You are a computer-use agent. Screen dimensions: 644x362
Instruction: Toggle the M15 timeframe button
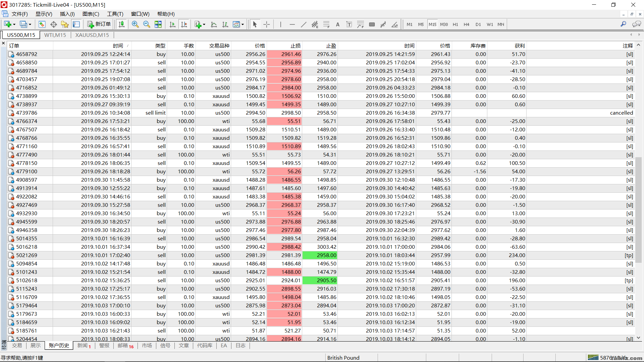(433, 24)
